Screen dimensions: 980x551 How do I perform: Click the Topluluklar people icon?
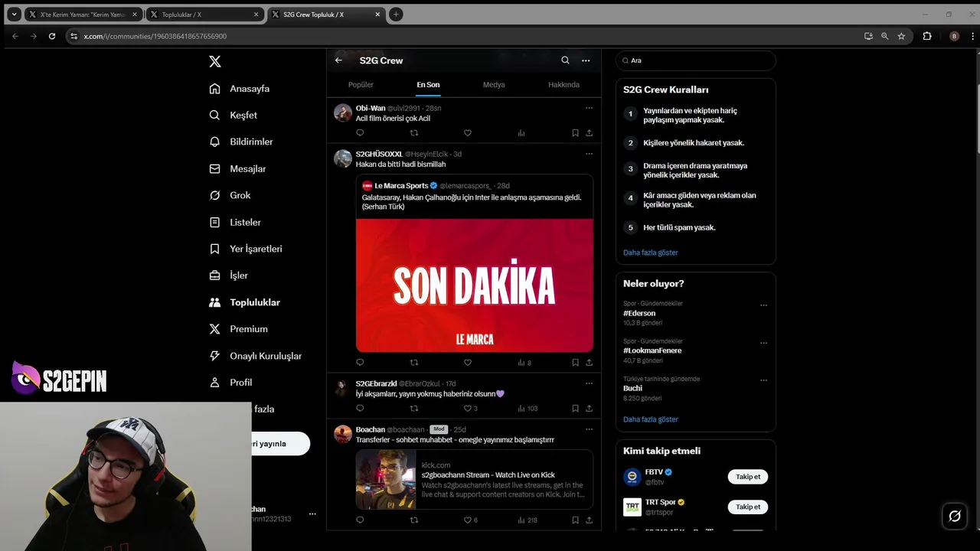click(215, 302)
